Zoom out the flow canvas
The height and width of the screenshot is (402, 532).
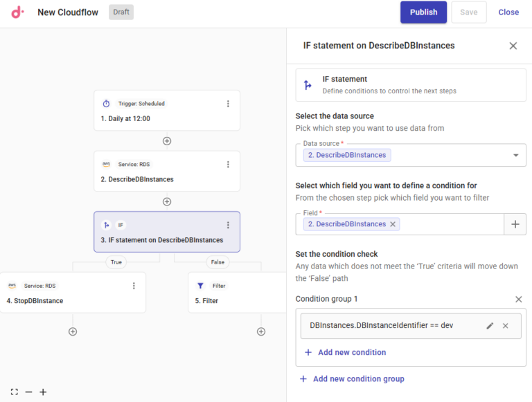28,392
